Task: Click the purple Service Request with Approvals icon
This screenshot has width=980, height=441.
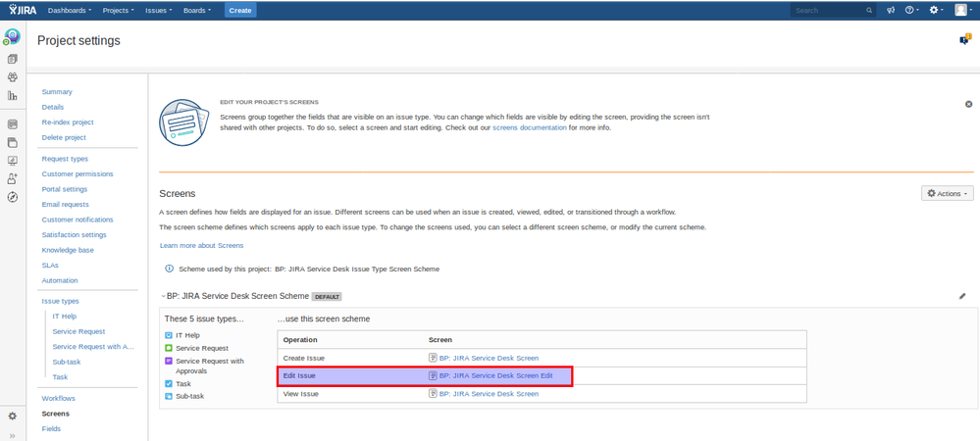Action: click(x=168, y=361)
